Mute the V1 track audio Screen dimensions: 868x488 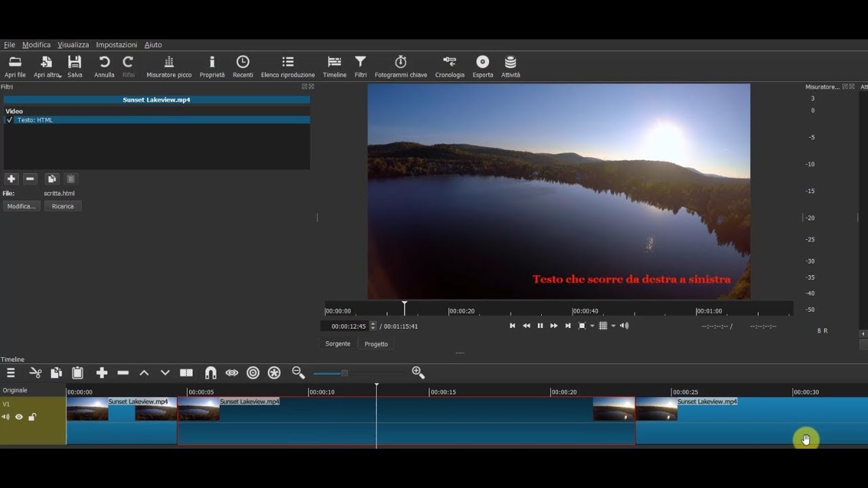click(x=6, y=417)
